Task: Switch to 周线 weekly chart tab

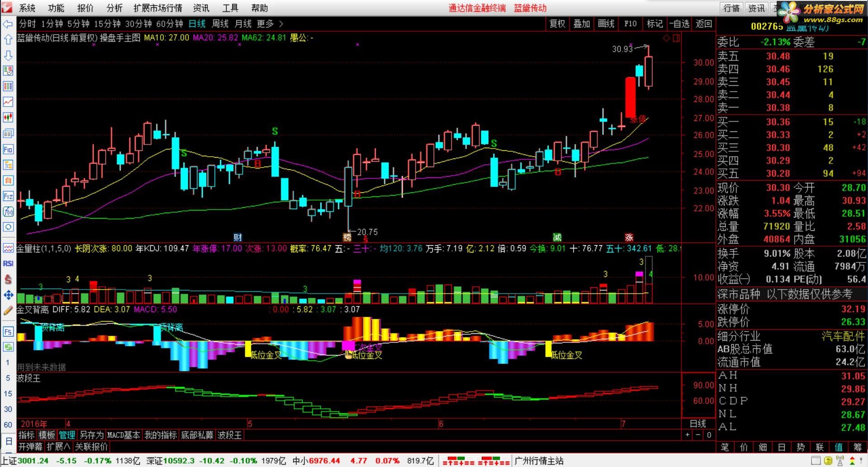Action: 220,24
